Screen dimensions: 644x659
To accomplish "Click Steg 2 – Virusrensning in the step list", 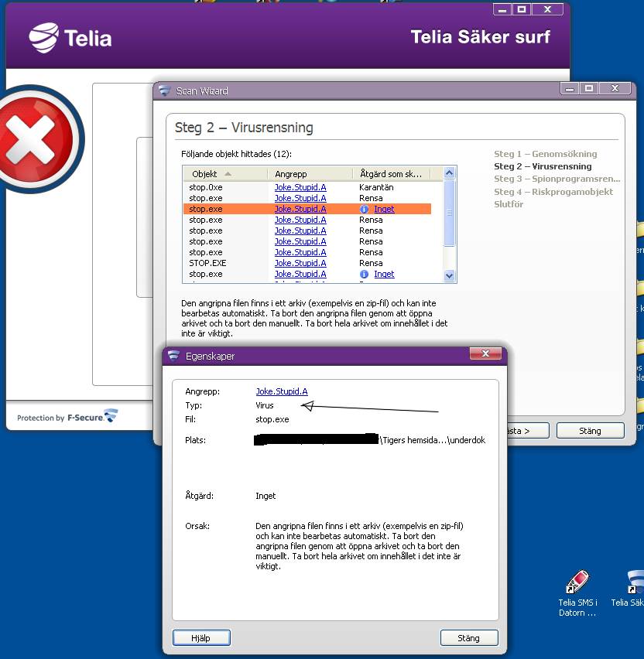I will point(543,166).
